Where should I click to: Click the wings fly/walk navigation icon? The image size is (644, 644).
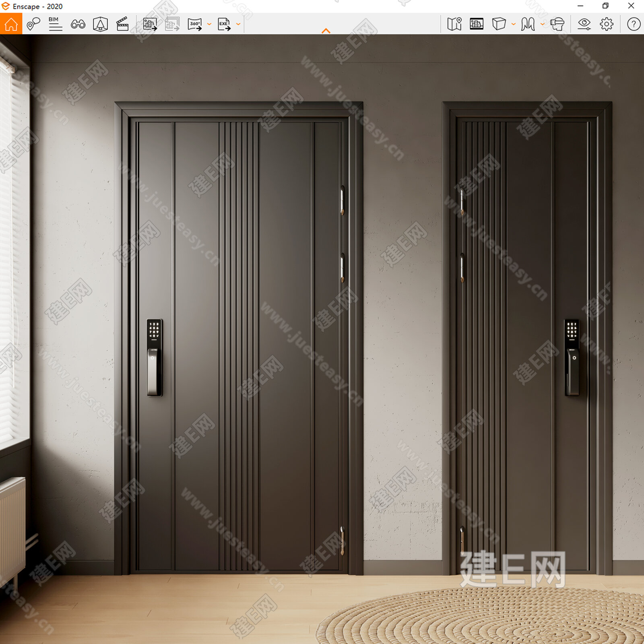click(528, 24)
